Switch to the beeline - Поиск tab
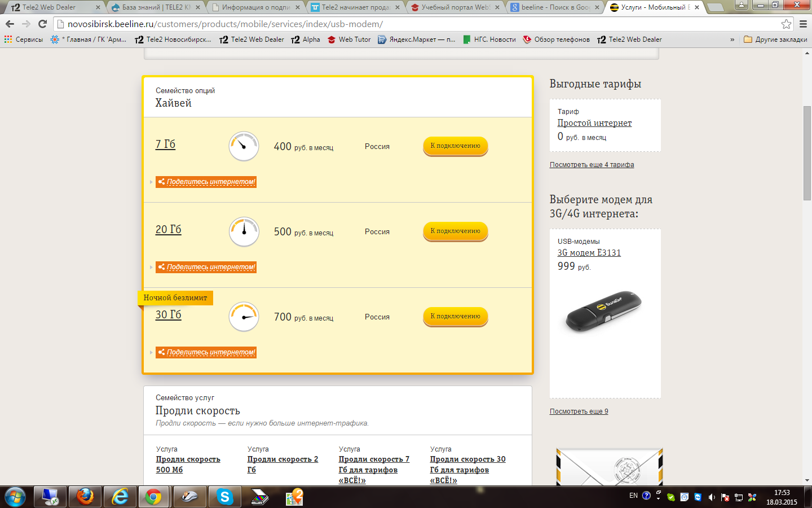The image size is (812, 508). click(x=555, y=7)
